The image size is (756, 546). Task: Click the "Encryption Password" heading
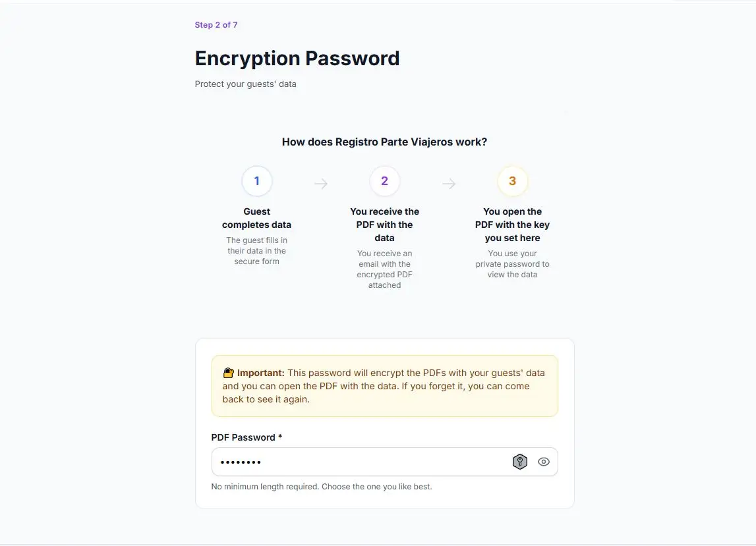pyautogui.click(x=297, y=58)
